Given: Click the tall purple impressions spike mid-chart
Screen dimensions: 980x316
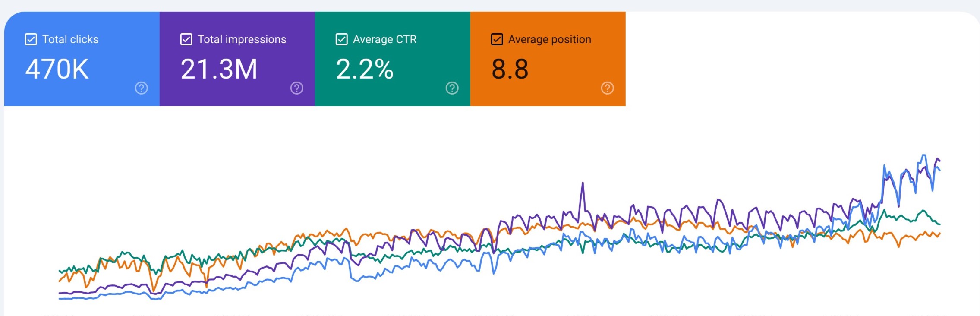Looking at the screenshot, I should [x=583, y=183].
